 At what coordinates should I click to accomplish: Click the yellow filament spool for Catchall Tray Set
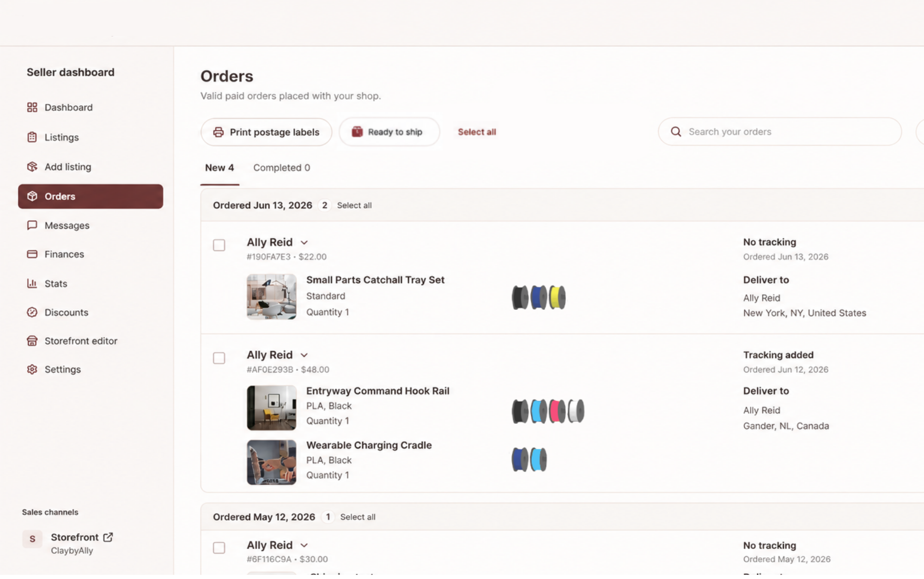coord(557,297)
